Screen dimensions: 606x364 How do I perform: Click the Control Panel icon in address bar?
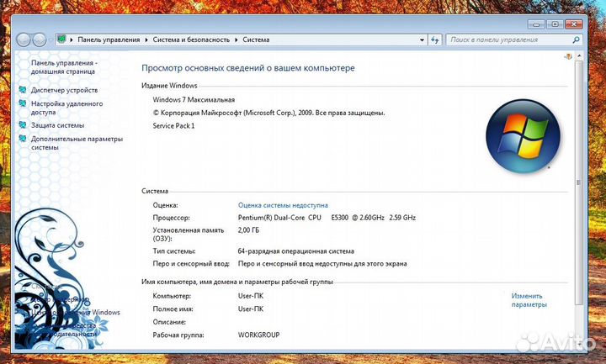click(63, 40)
